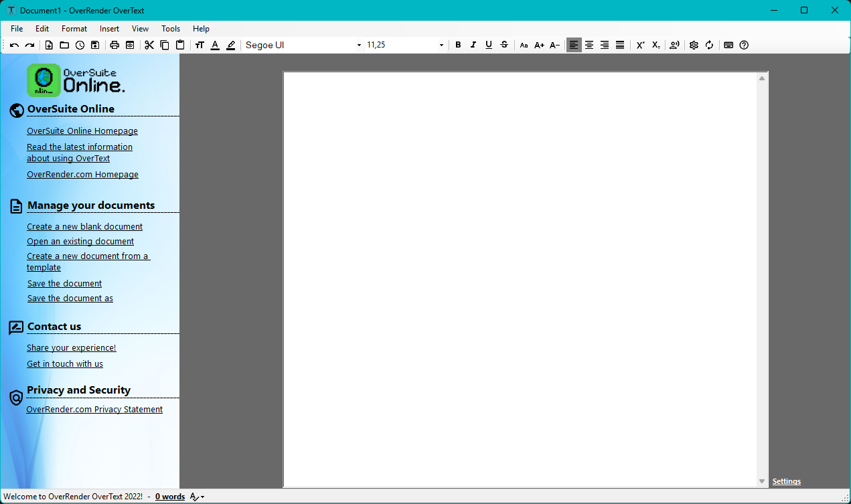Image resolution: width=851 pixels, height=504 pixels.
Task: Click the Save floppy disk icon
Action: 95,46
